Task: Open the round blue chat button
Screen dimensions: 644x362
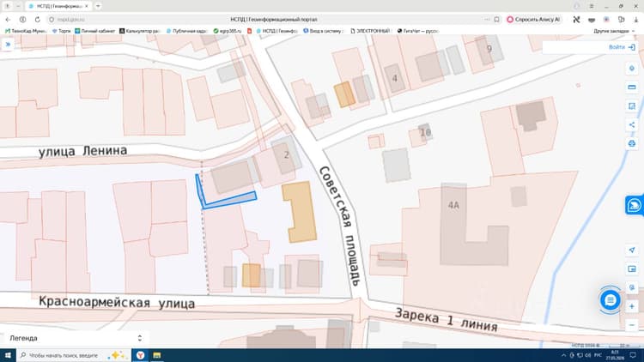Action: [610, 300]
